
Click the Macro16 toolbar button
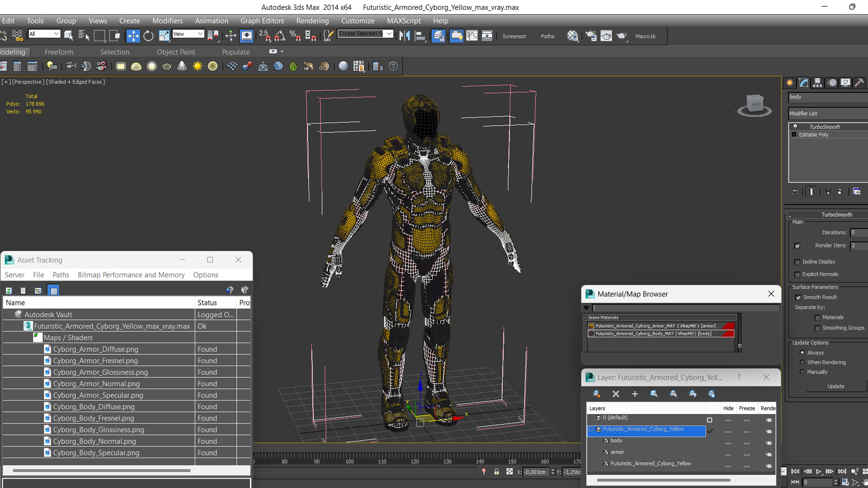click(x=645, y=36)
